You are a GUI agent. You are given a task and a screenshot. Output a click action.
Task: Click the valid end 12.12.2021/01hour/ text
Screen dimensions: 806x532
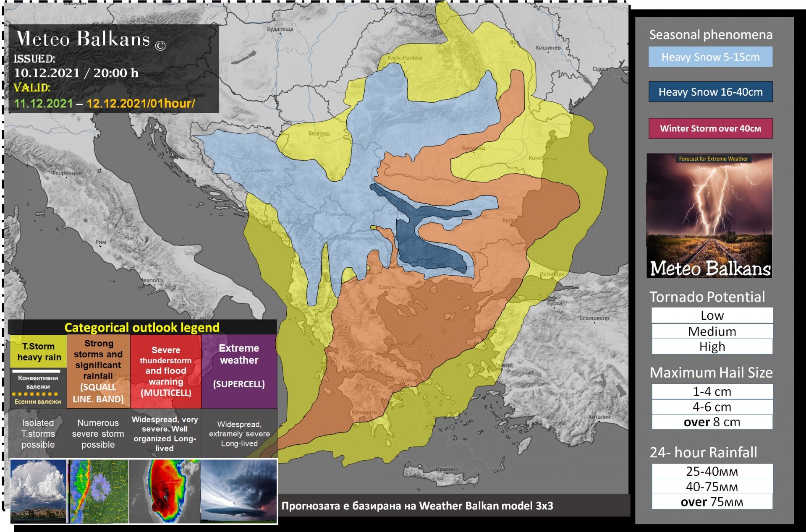[x=141, y=103]
